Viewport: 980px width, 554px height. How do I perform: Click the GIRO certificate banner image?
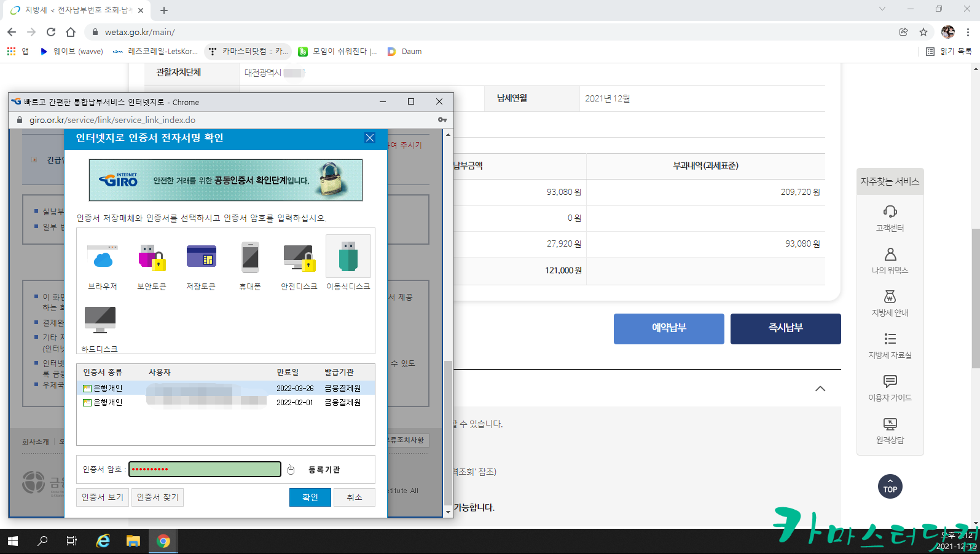[x=225, y=180]
